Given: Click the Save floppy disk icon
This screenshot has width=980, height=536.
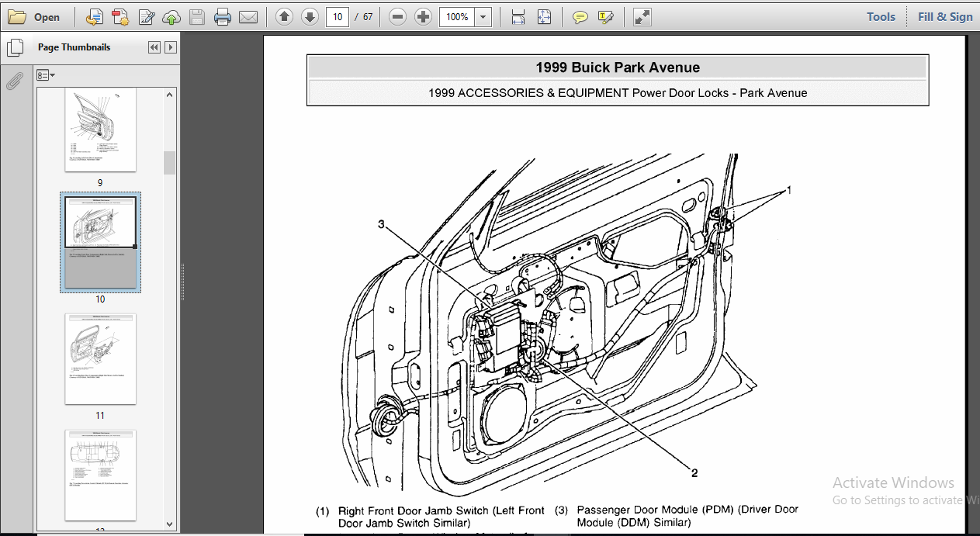Looking at the screenshot, I should 197,17.
